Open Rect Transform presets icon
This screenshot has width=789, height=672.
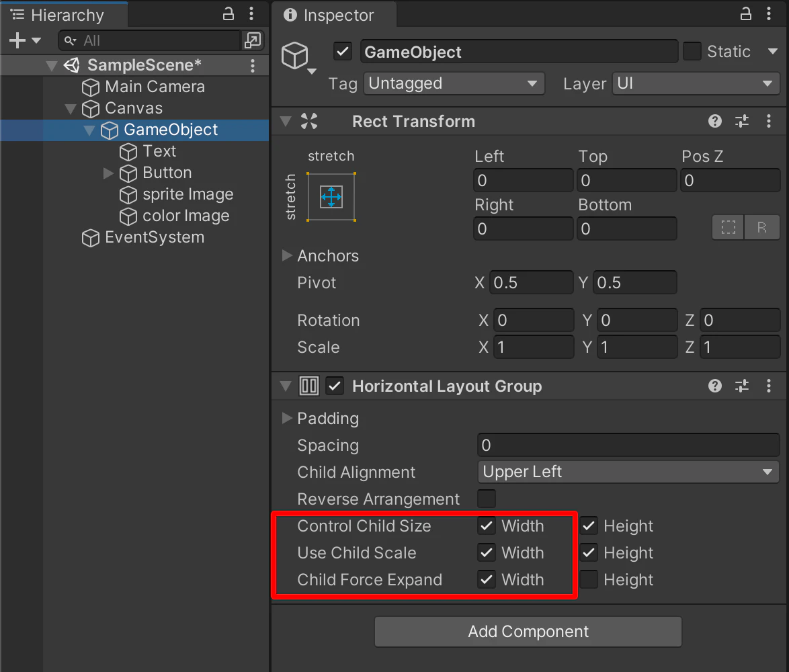[x=742, y=121]
